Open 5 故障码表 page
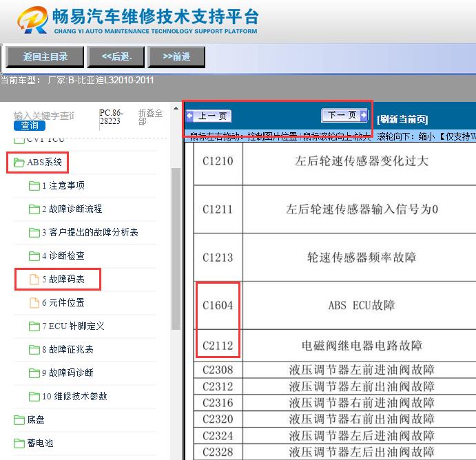The height and width of the screenshot is (460, 476). [63, 279]
